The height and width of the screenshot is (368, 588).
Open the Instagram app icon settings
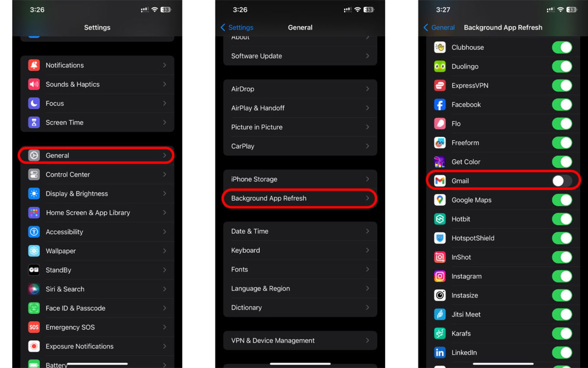(440, 276)
